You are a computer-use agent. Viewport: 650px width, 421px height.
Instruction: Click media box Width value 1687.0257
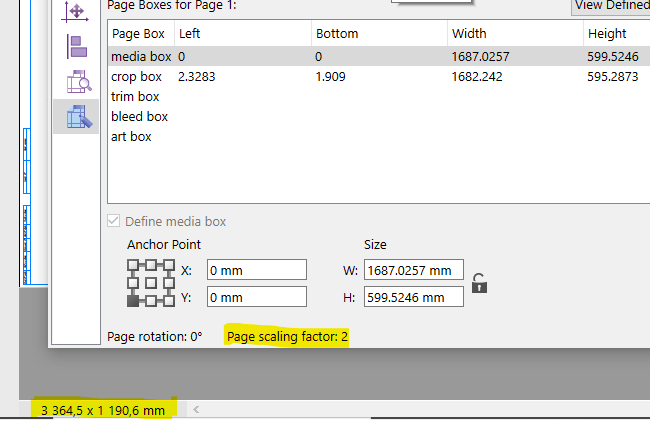tap(480, 56)
